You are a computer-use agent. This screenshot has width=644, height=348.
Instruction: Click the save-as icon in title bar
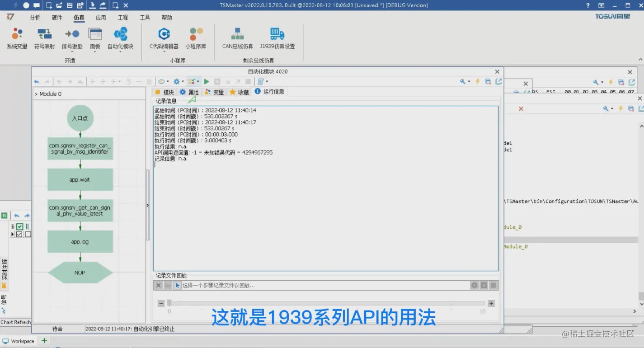[80, 5]
